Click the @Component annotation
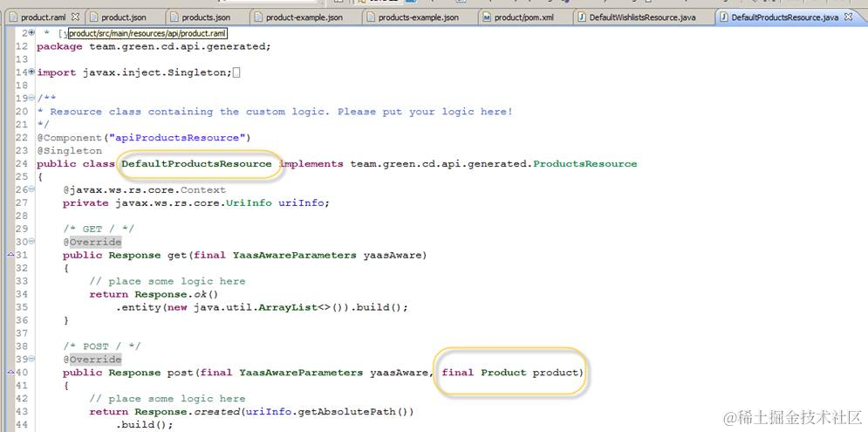 (x=72, y=138)
